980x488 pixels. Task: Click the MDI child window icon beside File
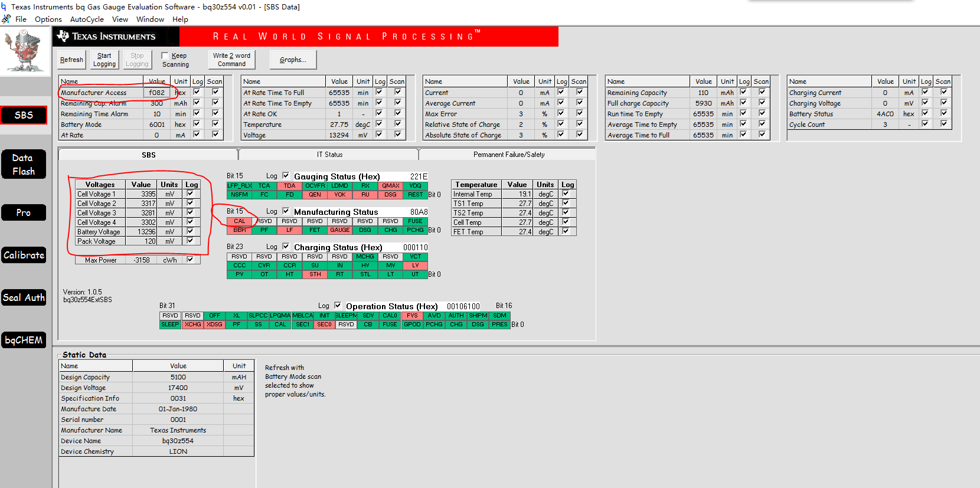[x=6, y=19]
